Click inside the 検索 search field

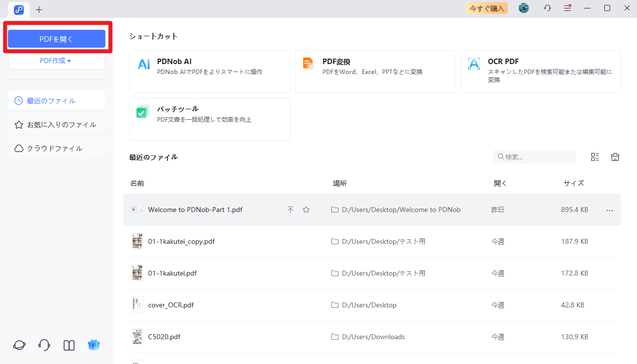point(534,156)
